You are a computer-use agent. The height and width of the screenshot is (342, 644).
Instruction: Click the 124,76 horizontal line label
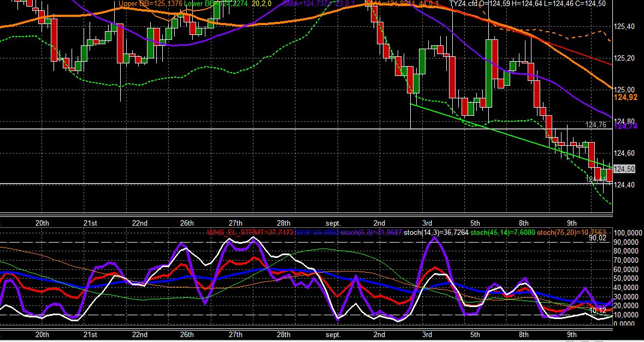[x=596, y=125]
